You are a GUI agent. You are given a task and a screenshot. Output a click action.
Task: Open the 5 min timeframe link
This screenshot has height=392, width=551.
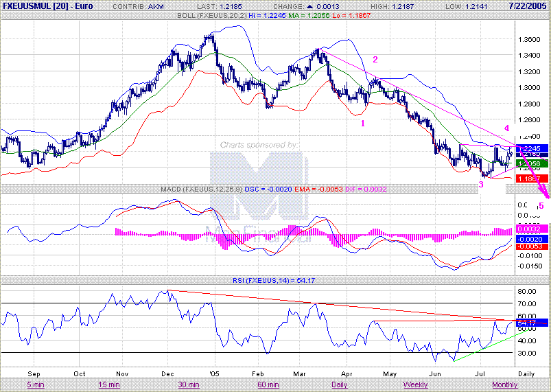pos(36,384)
